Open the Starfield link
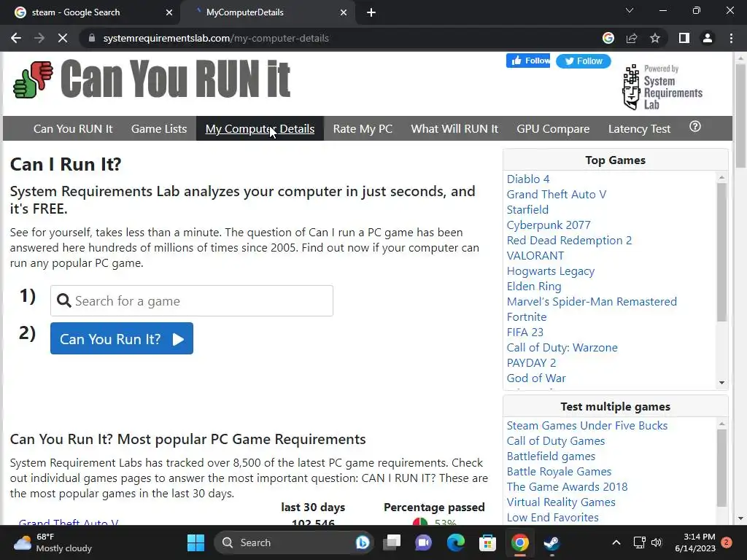 coord(527,209)
